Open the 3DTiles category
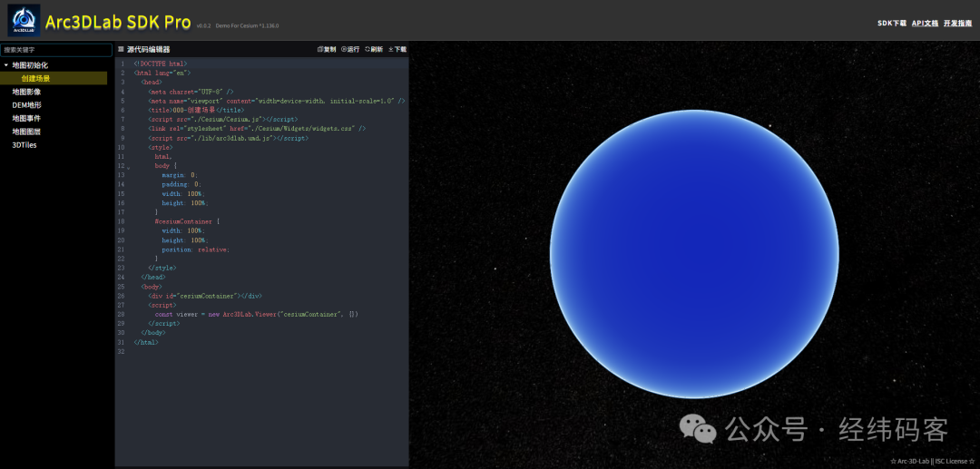The width and height of the screenshot is (980, 469). click(x=24, y=145)
